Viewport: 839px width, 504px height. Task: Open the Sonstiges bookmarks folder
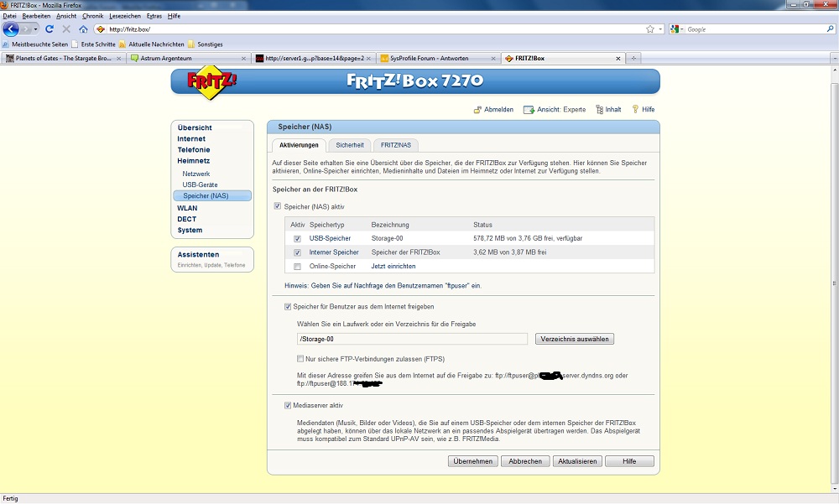point(205,44)
